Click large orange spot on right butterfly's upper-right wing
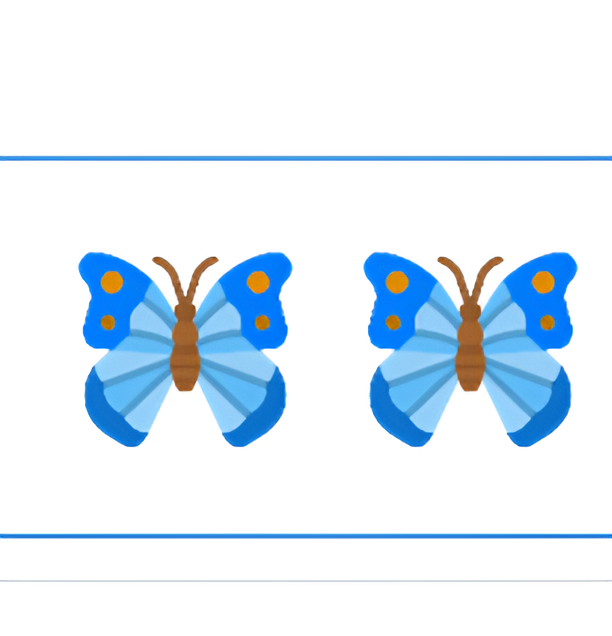 click(543, 282)
